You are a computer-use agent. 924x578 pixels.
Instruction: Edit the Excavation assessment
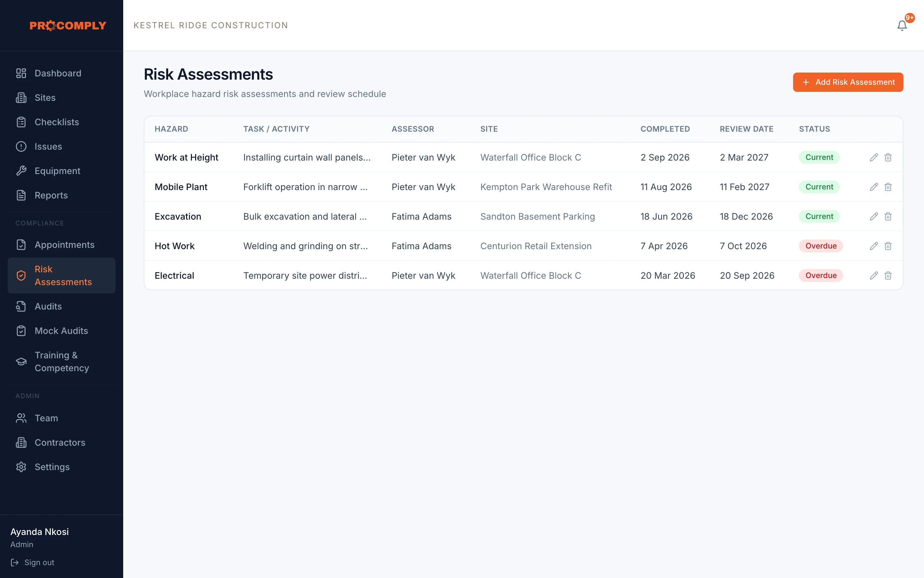tap(874, 216)
